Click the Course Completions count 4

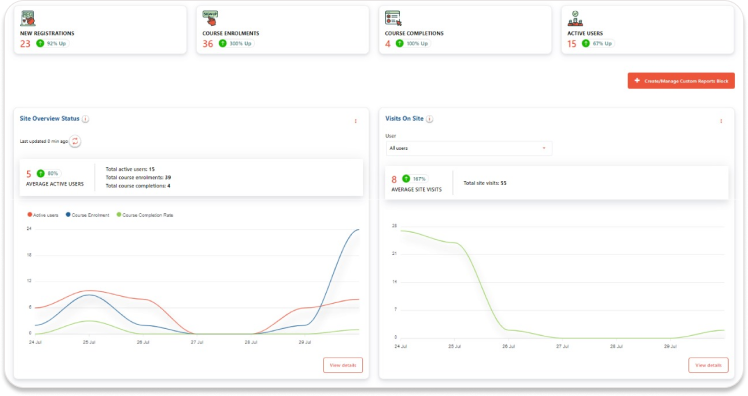click(387, 43)
